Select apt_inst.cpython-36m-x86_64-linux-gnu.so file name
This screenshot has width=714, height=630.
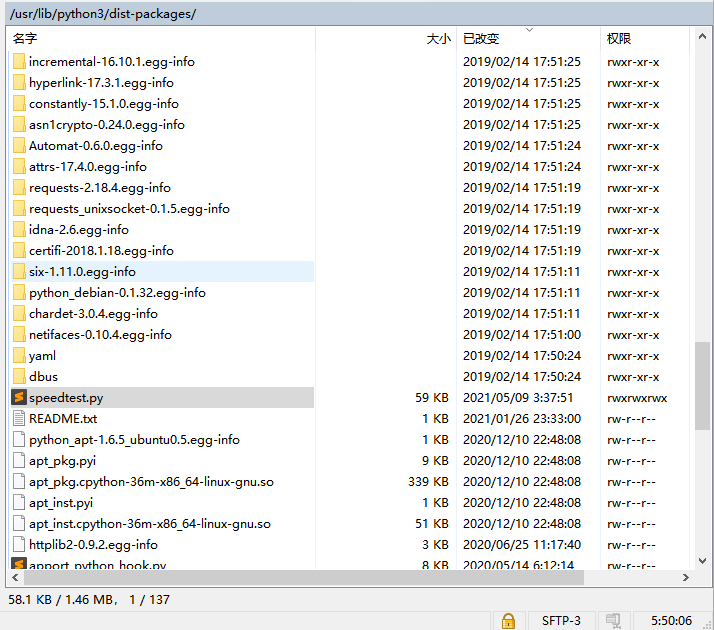(x=150, y=523)
